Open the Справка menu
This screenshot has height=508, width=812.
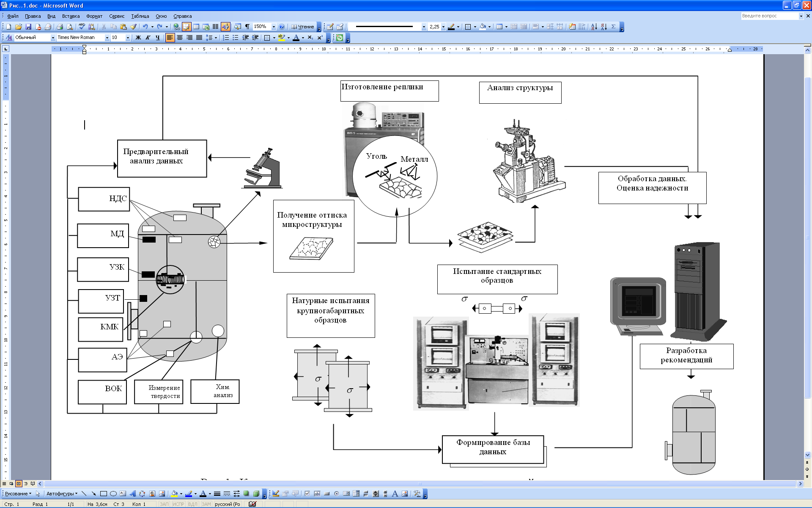(182, 16)
